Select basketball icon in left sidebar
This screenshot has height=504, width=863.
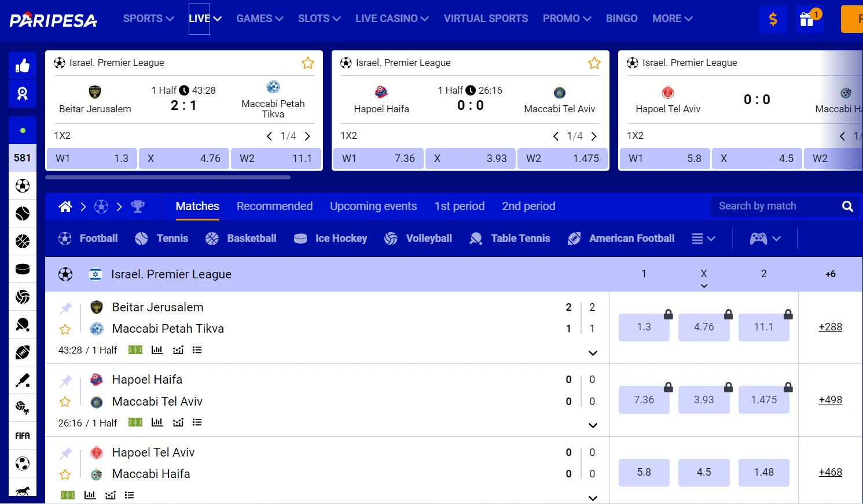23,241
